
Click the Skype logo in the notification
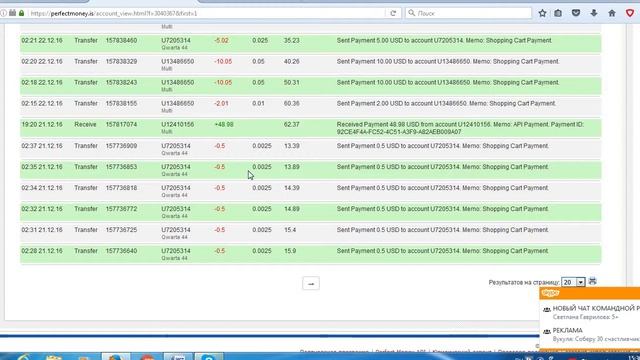pyautogui.click(x=550, y=293)
